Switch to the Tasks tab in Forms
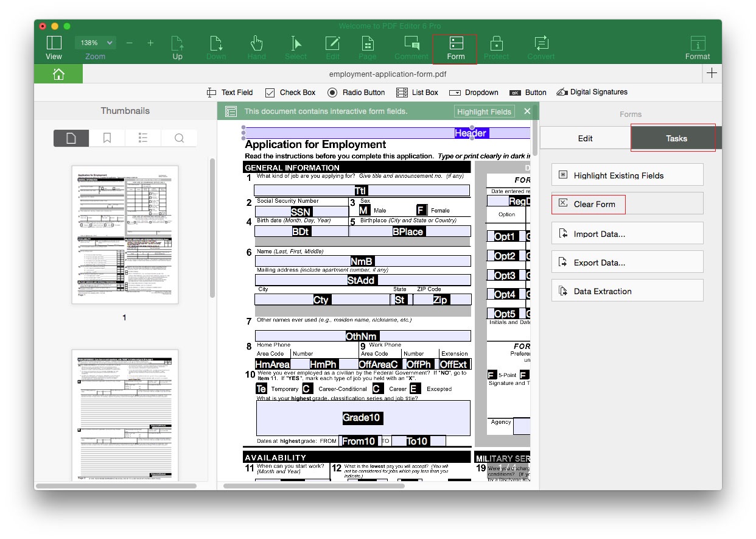Screen dimensions: 756x539 (676, 138)
